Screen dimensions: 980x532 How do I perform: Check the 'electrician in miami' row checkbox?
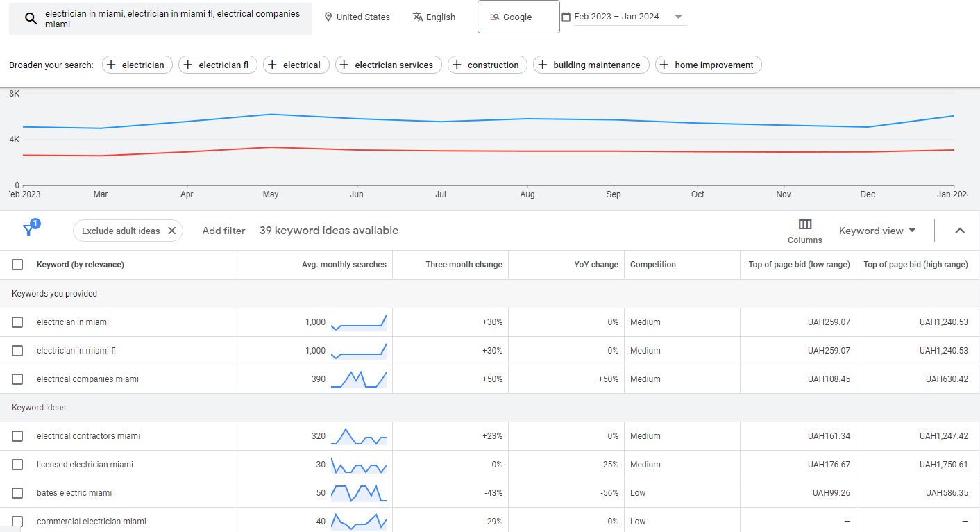17,322
